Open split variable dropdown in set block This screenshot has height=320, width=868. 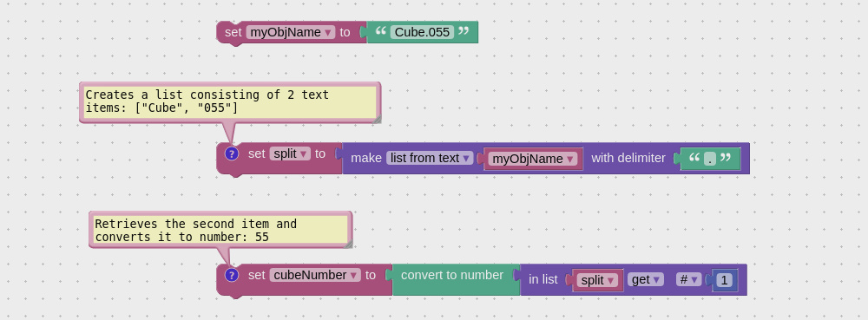[290, 153]
